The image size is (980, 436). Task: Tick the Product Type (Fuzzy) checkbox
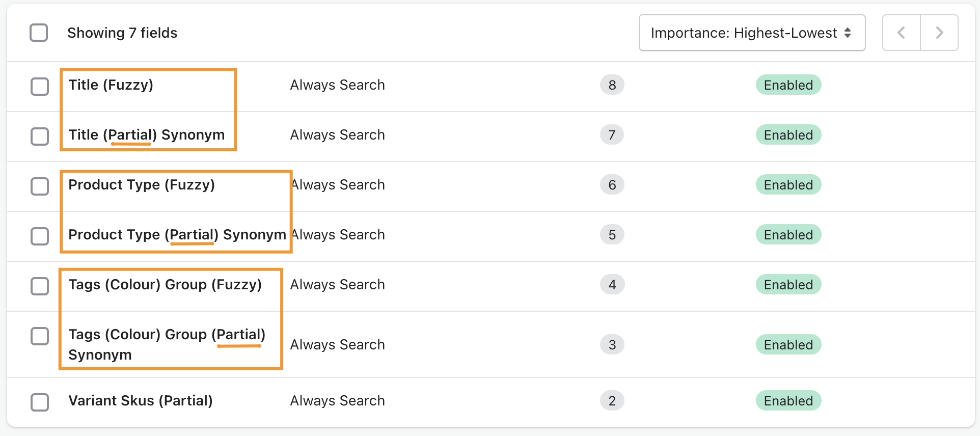point(40,186)
